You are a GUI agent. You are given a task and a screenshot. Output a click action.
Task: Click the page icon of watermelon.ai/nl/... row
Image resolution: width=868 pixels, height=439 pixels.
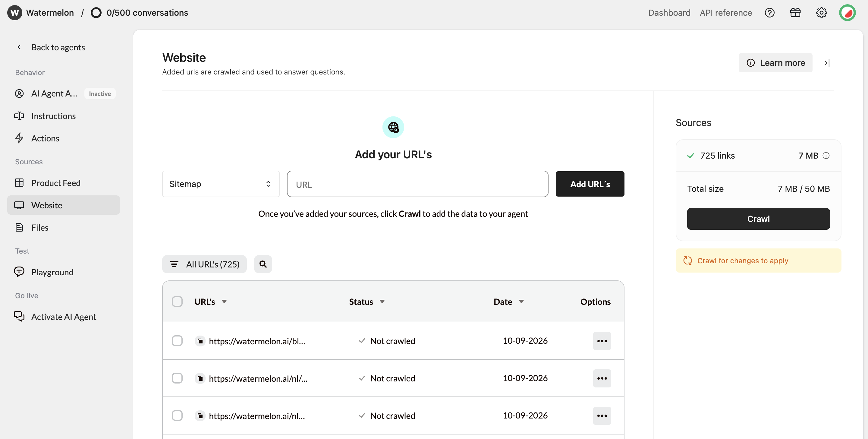[200, 378]
